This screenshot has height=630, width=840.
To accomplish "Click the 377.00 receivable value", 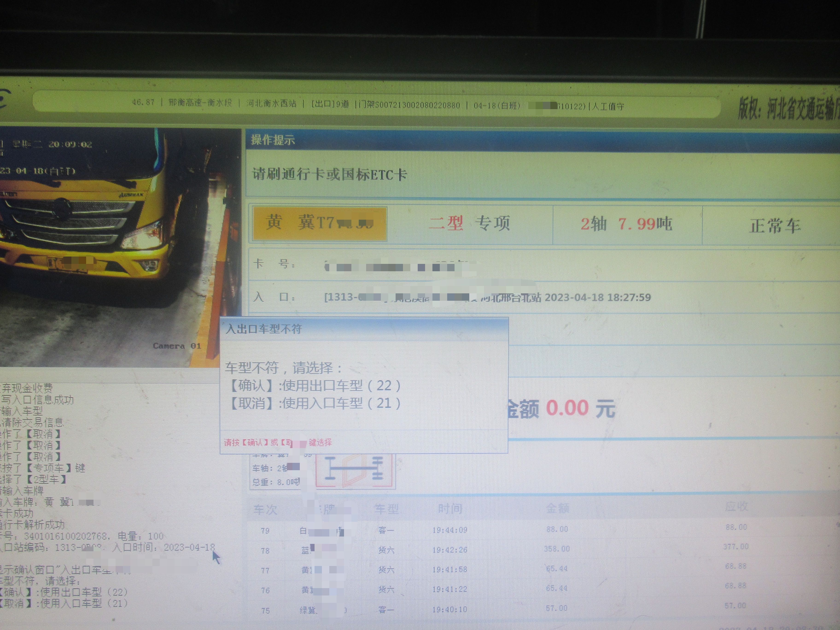I will click(735, 546).
